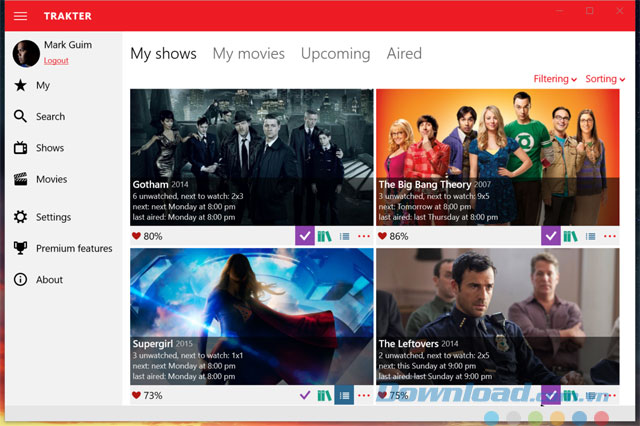This screenshot has width=640, height=426.
Task: Open more options dots for Supergirl
Action: (x=364, y=395)
